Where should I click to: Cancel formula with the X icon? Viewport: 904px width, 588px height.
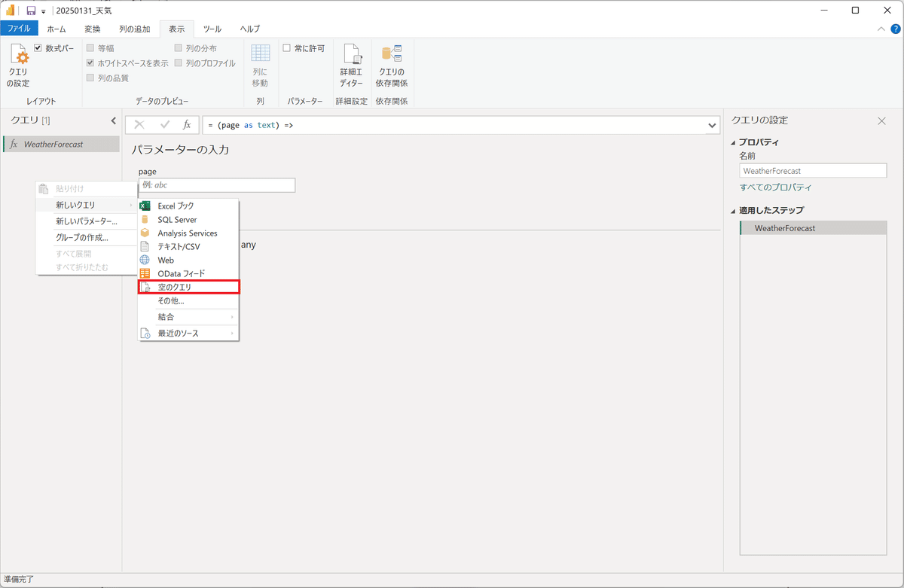(139, 125)
